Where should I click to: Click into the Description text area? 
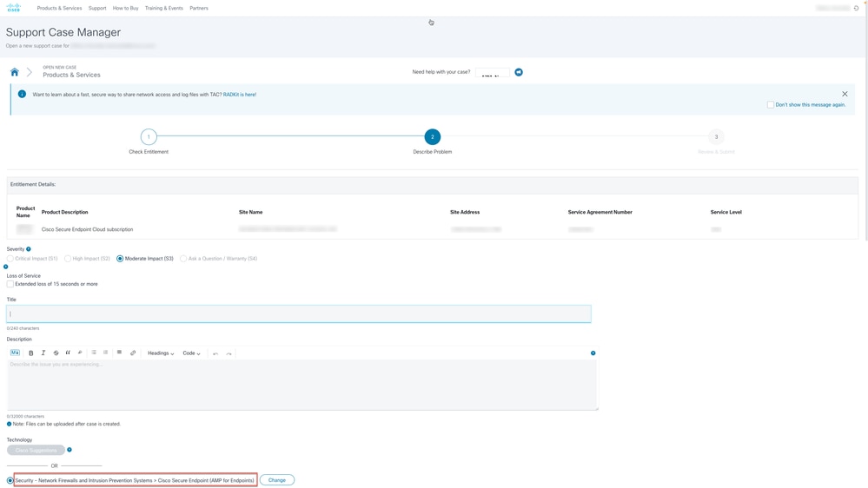302,385
